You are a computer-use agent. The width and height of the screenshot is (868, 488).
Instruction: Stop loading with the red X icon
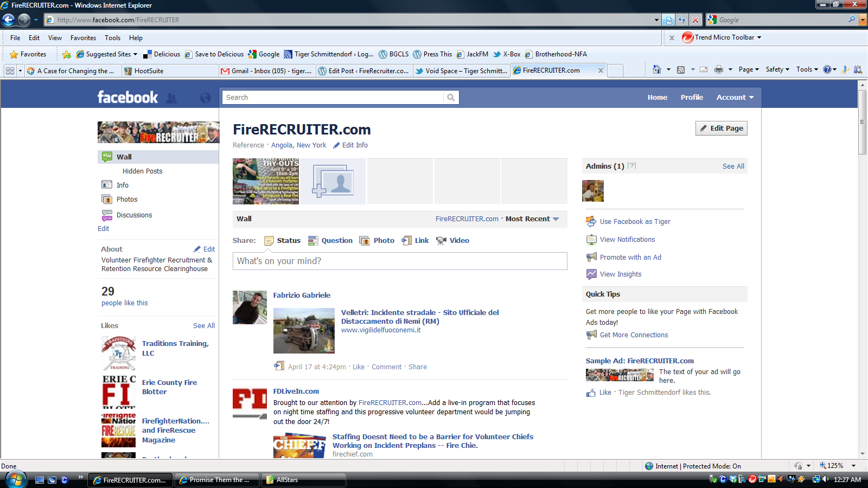pos(695,20)
